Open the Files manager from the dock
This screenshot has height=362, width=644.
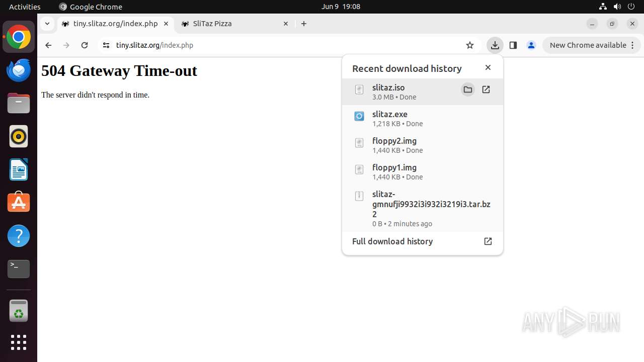click(x=19, y=104)
